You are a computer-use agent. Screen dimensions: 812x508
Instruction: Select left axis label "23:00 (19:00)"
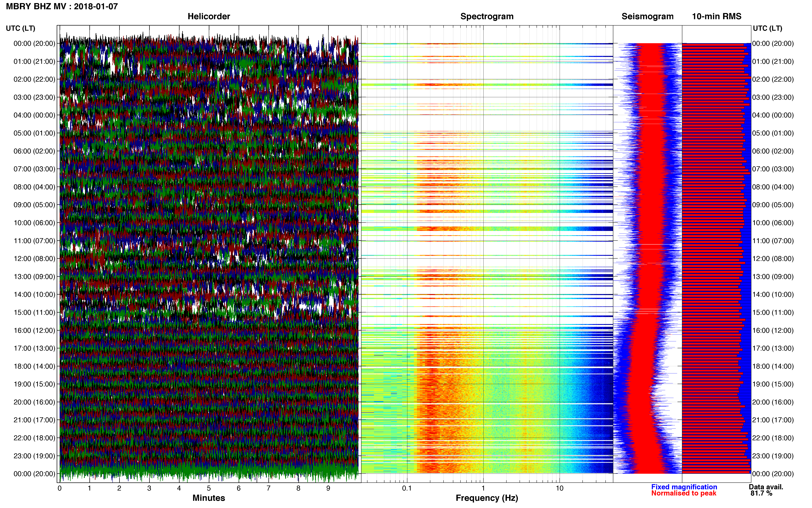pos(34,456)
